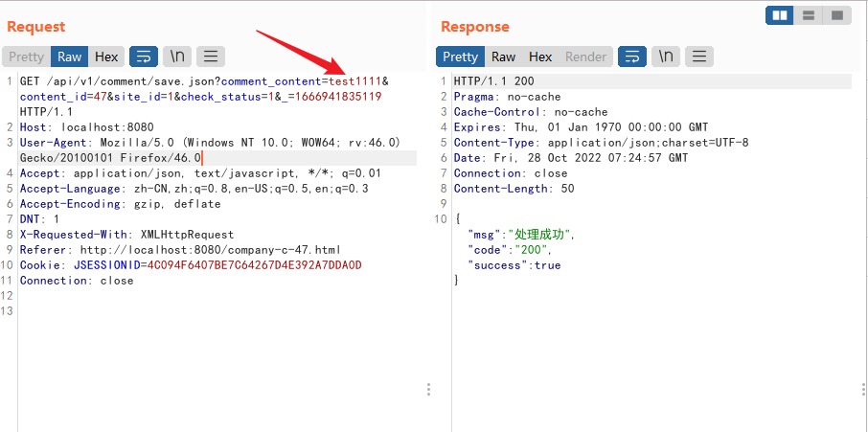868x432 pixels.
Task: Click the test1111 parameter value
Action: (x=354, y=81)
